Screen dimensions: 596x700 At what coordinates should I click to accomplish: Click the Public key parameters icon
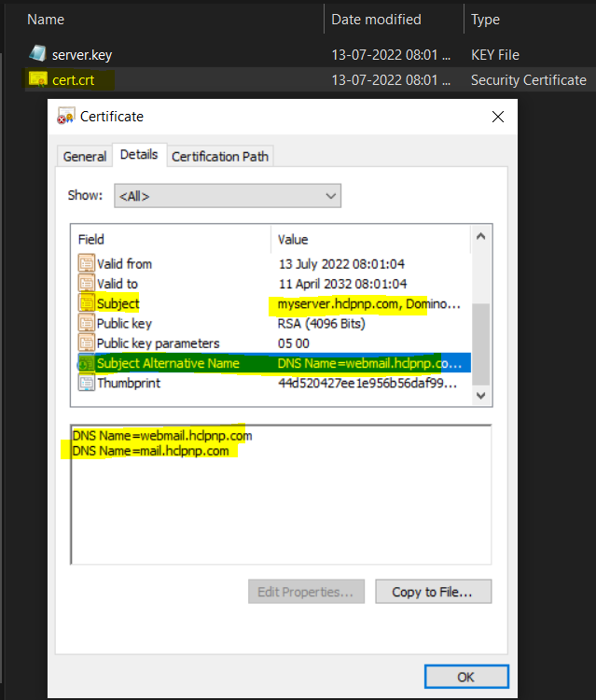click(x=87, y=343)
